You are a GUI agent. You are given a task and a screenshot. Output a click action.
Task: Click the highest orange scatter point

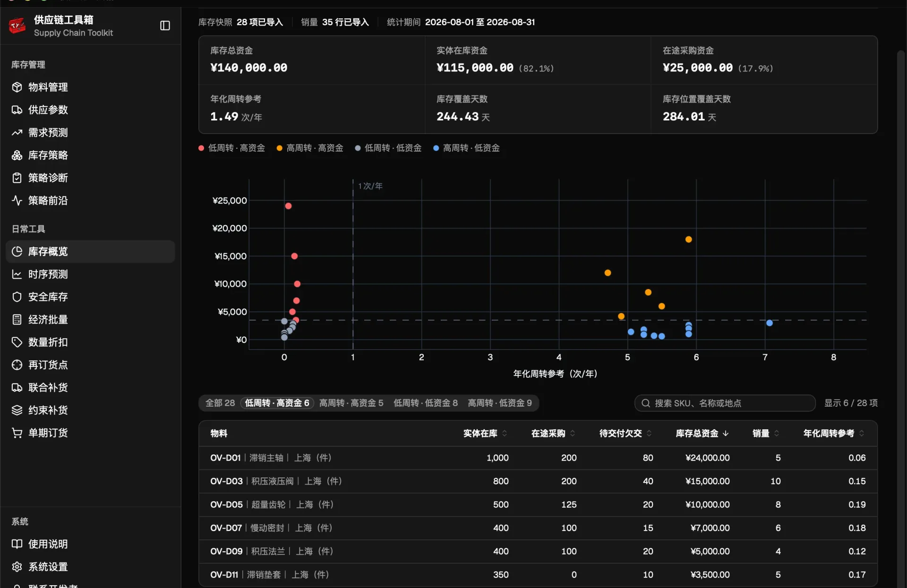[688, 240]
